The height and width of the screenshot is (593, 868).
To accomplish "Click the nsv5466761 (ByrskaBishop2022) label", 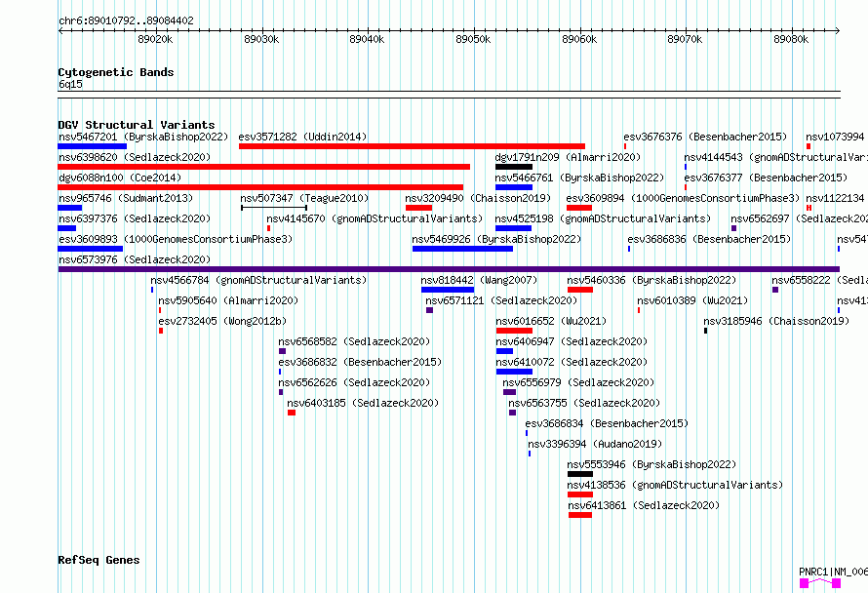I will [579, 178].
